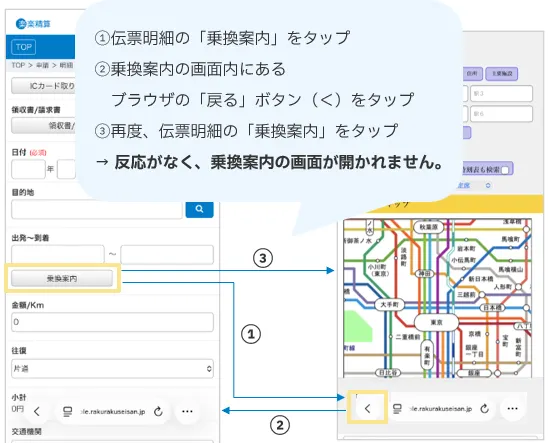558x443 pixels.
Task: Tap the highlighted browser back arrow
Action: pyautogui.click(x=368, y=408)
